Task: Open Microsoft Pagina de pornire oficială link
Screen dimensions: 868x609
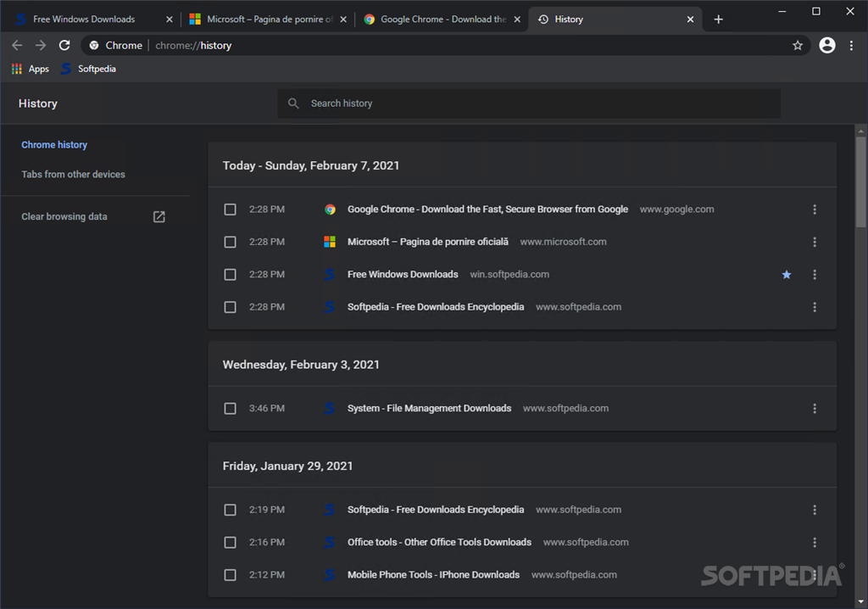Action: click(x=428, y=243)
